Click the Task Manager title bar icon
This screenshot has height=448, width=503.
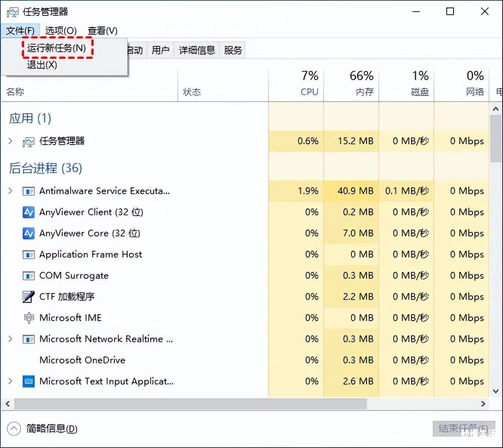click(12, 12)
